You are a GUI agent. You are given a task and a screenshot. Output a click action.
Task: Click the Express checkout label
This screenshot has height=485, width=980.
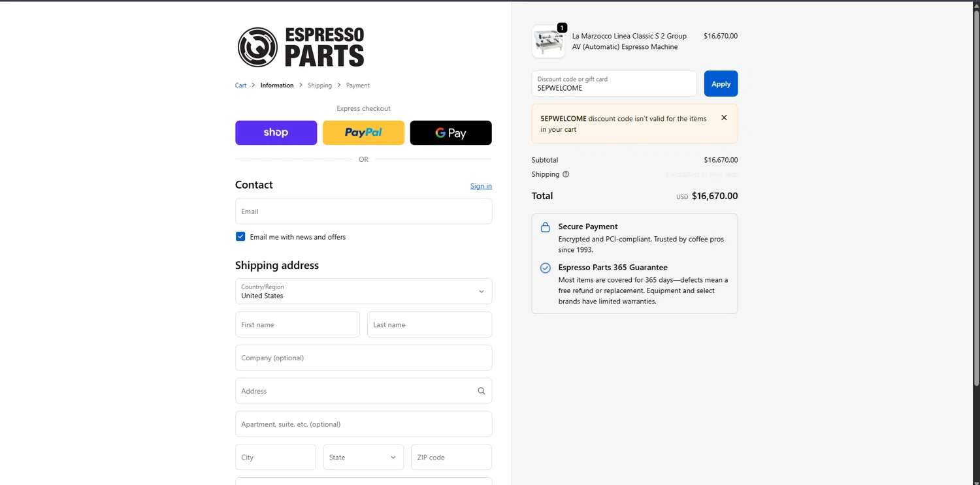click(x=363, y=108)
